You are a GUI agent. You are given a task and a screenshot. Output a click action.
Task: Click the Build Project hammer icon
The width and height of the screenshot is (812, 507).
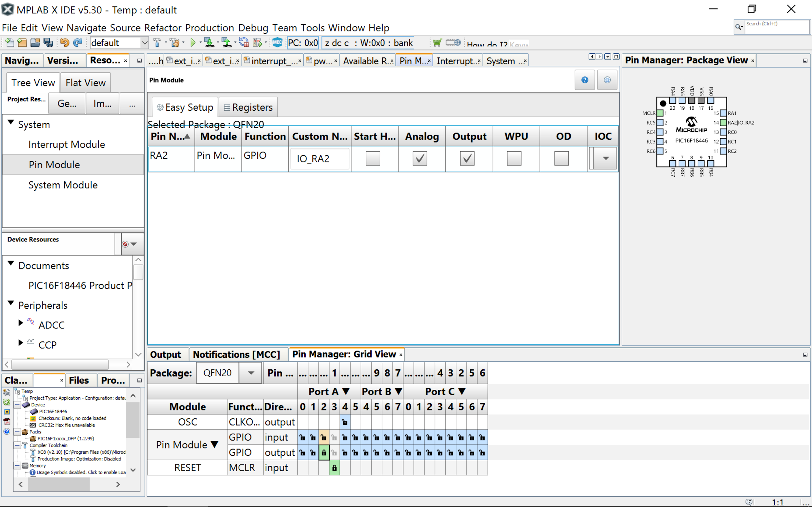[157, 43]
